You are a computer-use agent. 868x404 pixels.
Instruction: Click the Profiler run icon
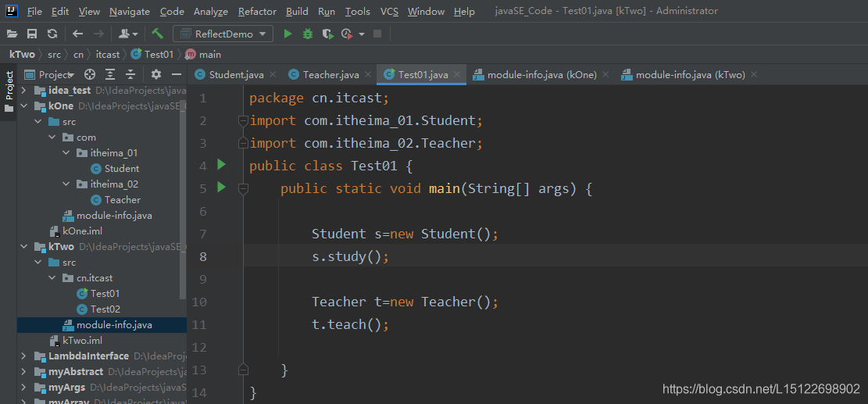pyautogui.click(x=347, y=34)
